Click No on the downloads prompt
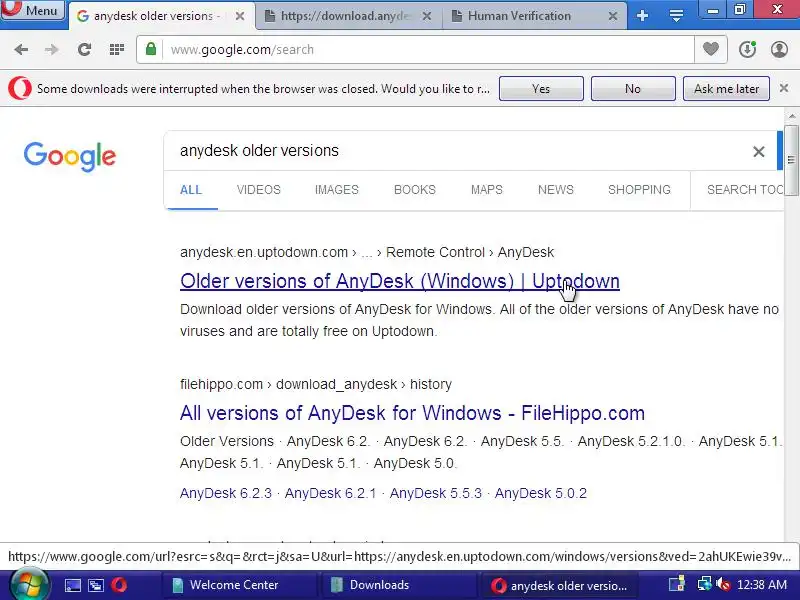 (633, 89)
